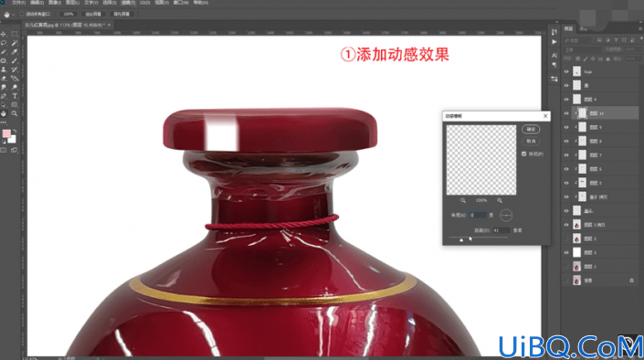Open the layer filter type dropdown
The width and height of the screenshot is (644, 360).
577,40
